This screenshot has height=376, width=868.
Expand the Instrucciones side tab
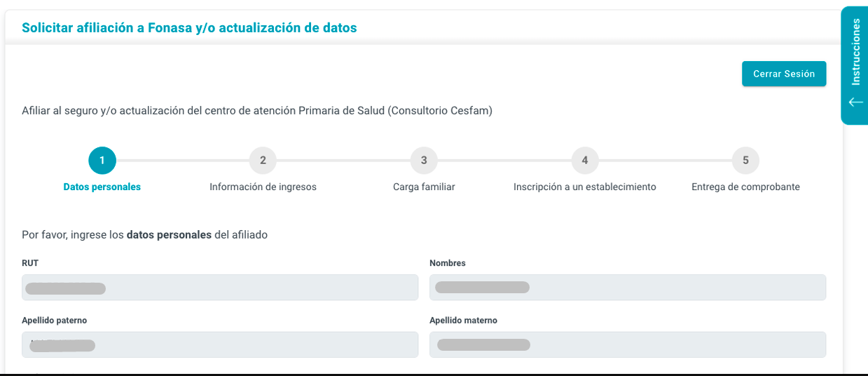click(855, 66)
